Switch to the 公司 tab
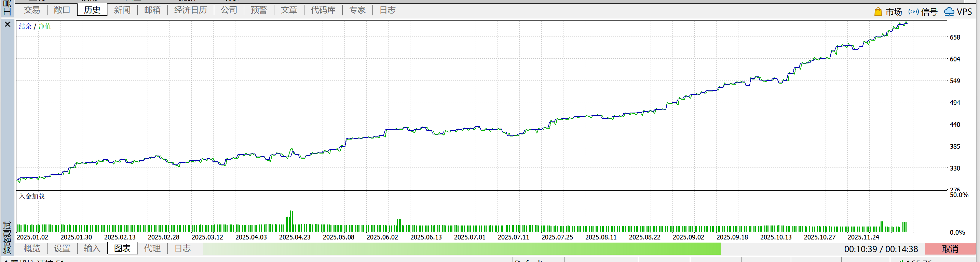Image resolution: width=980 pixels, height=262 pixels. (x=229, y=10)
